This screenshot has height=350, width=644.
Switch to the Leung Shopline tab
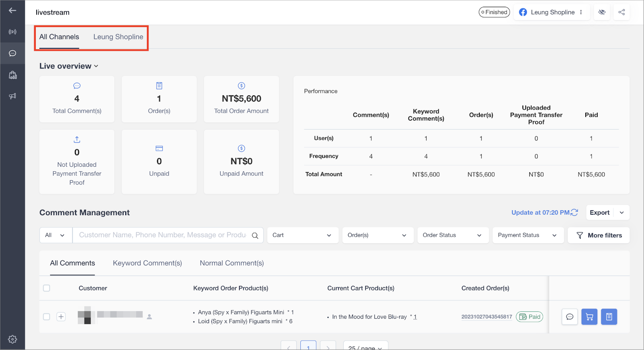point(118,37)
